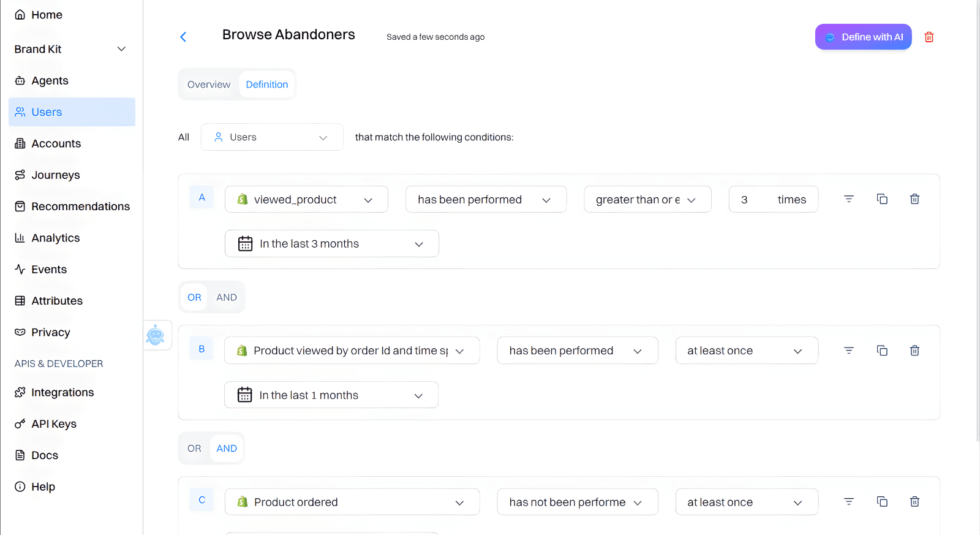Click the page vertical scrollbar

(x=977, y=221)
